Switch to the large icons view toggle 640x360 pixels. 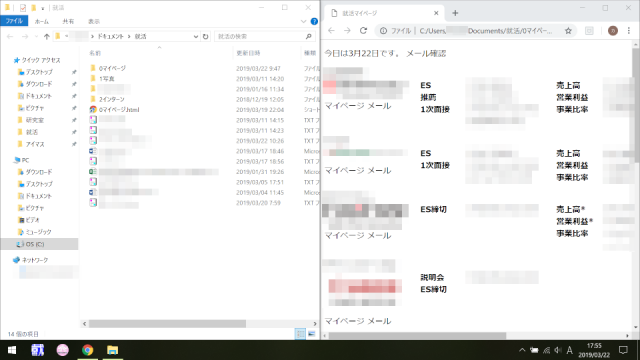click(x=311, y=334)
